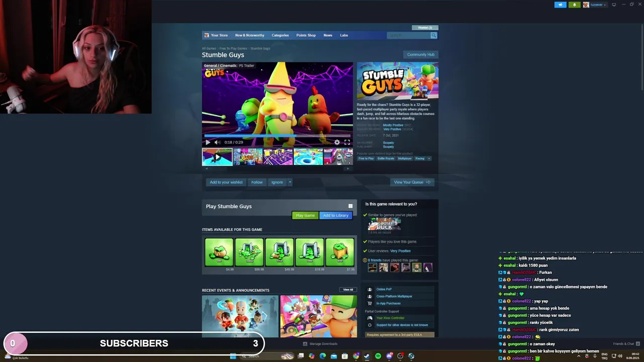Open Friends & Chat in Steam
This screenshot has width=644, height=362.
tap(626, 344)
